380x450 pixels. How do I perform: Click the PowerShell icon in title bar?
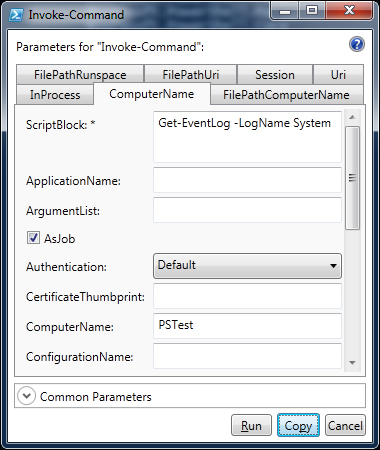pyautogui.click(x=16, y=15)
